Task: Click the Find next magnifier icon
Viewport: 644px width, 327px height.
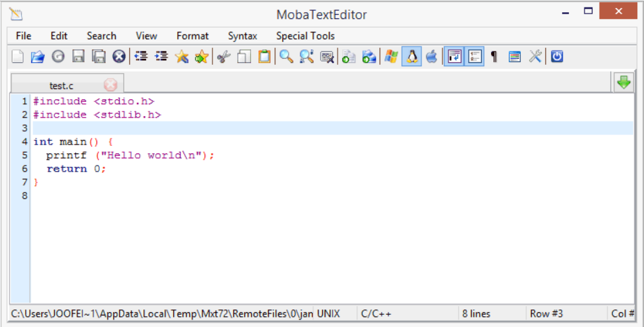Action: click(306, 56)
